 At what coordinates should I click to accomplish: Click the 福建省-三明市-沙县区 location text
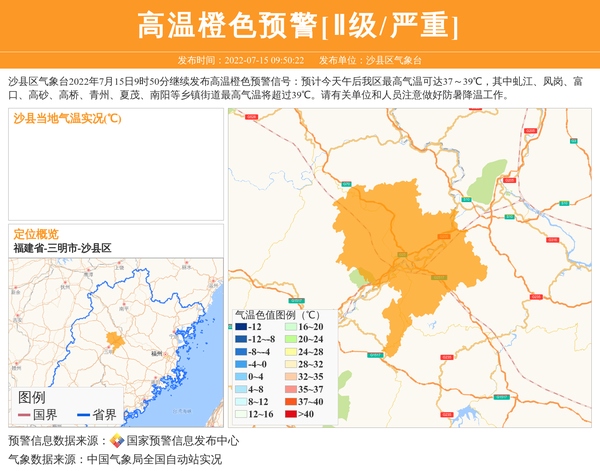62,247
